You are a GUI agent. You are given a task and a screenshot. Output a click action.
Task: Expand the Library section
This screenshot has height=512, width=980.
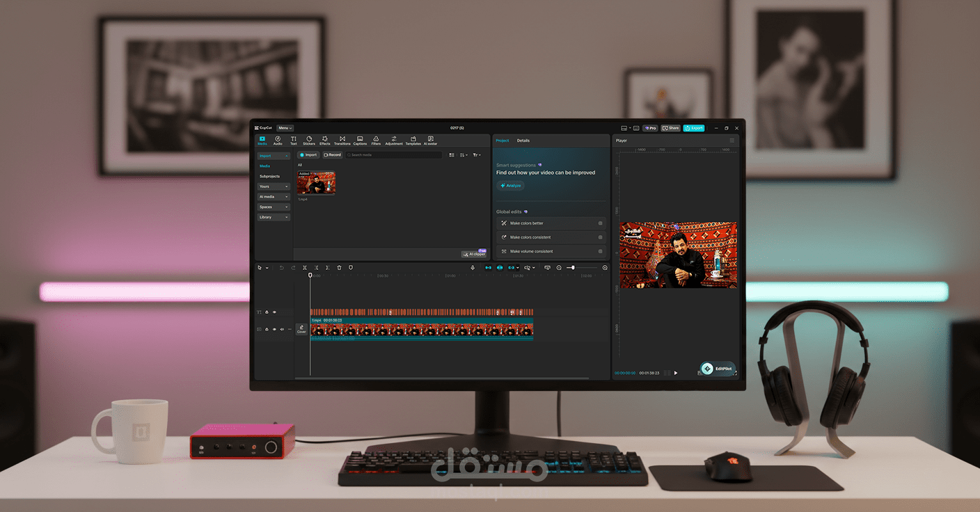click(274, 217)
